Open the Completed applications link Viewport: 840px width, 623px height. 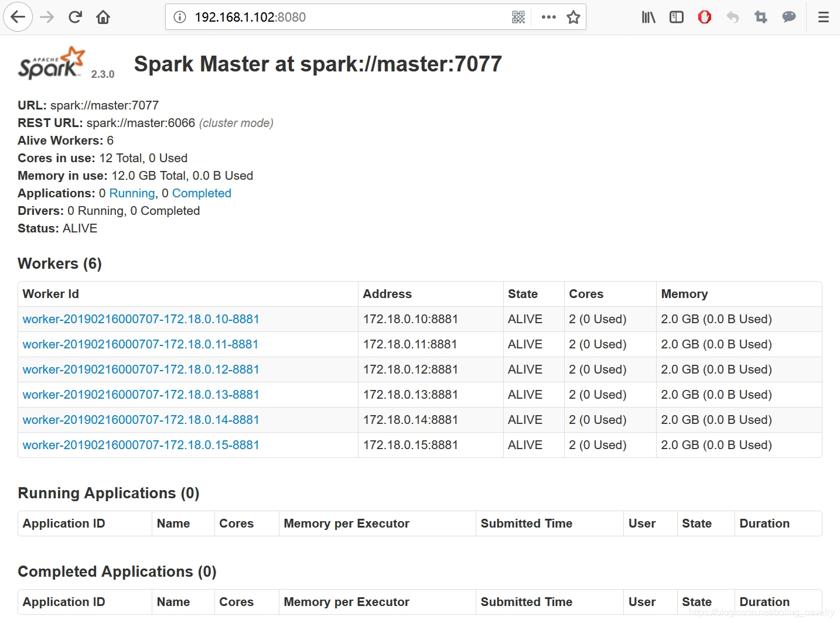click(x=202, y=193)
